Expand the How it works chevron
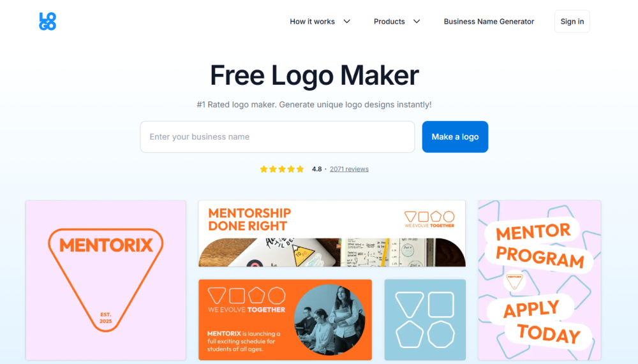The width and height of the screenshot is (638, 364). point(346,21)
